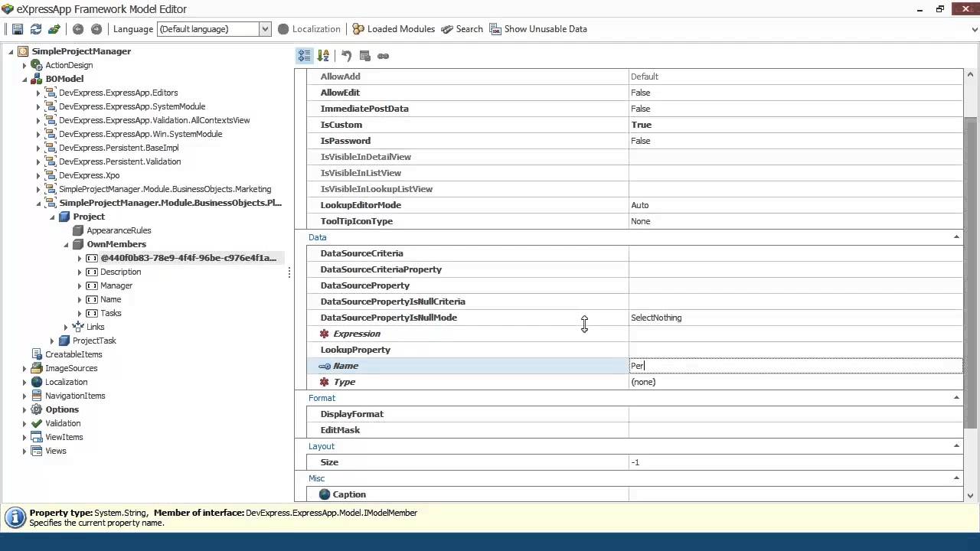Click the Views node icon
The height and width of the screenshot is (551, 980).
(37, 451)
